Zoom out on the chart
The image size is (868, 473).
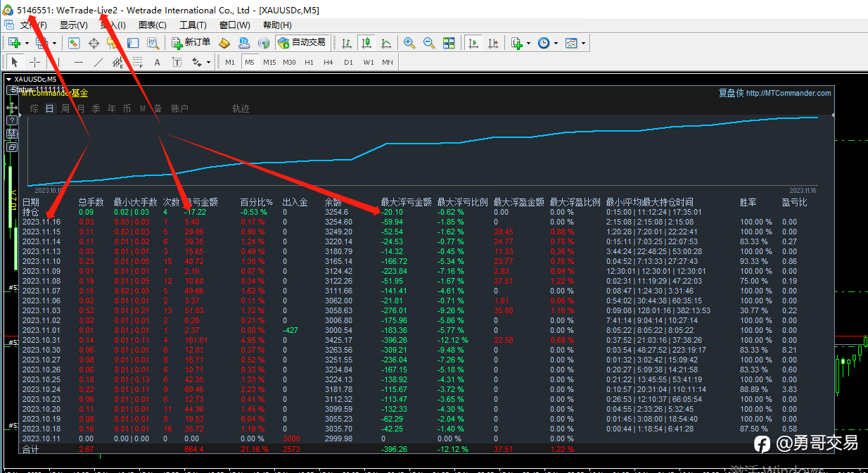[x=429, y=43]
